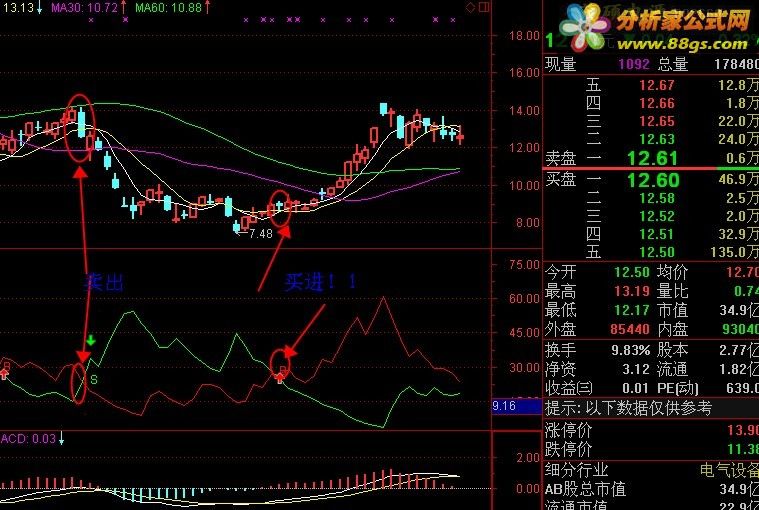Click the 跌停价 limit-down price row
This screenshot has height=510, width=759.
click(651, 450)
